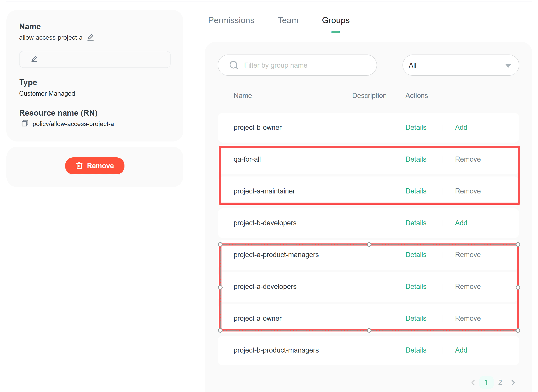Switch to the Team tab
This screenshot has width=538, height=392.
(288, 20)
